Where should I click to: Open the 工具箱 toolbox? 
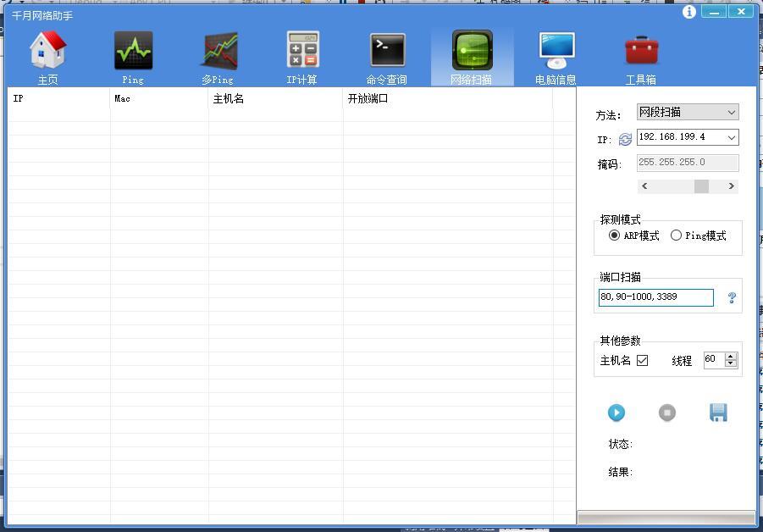[641, 53]
